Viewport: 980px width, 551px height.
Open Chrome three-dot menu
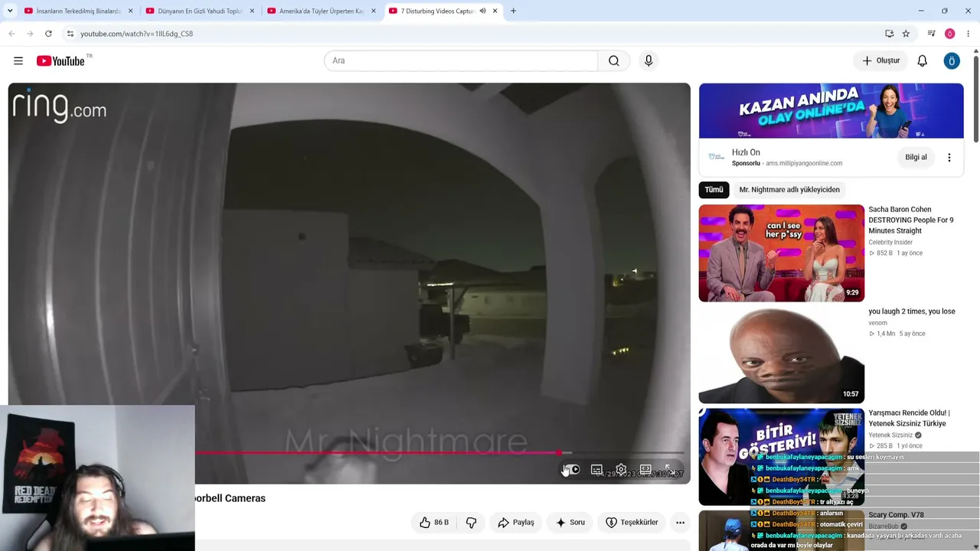tap(968, 34)
